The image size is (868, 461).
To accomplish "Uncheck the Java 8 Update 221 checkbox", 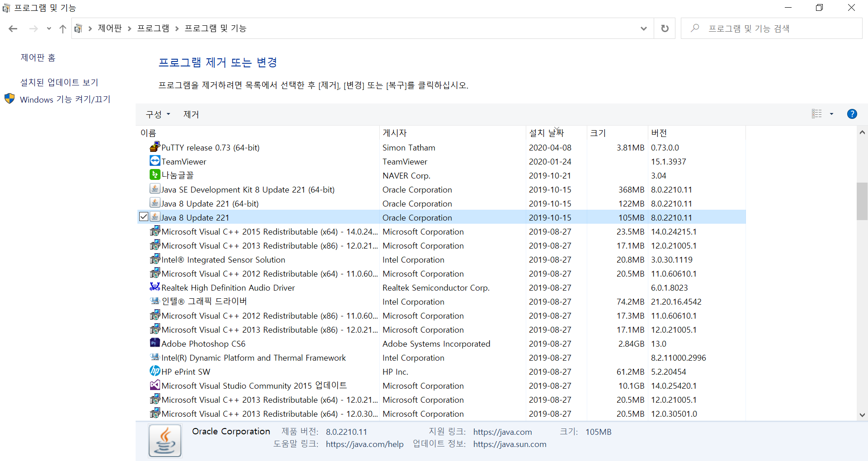I will click(x=144, y=217).
